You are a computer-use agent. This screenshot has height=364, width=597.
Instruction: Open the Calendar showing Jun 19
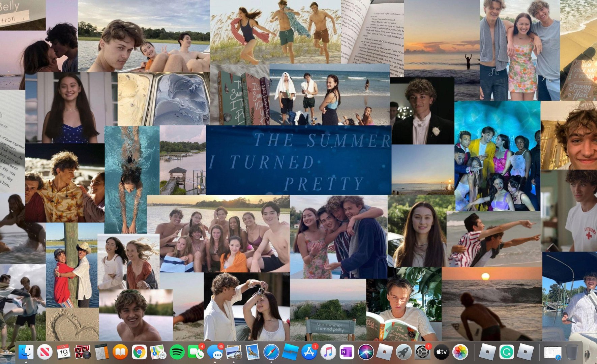63,353
